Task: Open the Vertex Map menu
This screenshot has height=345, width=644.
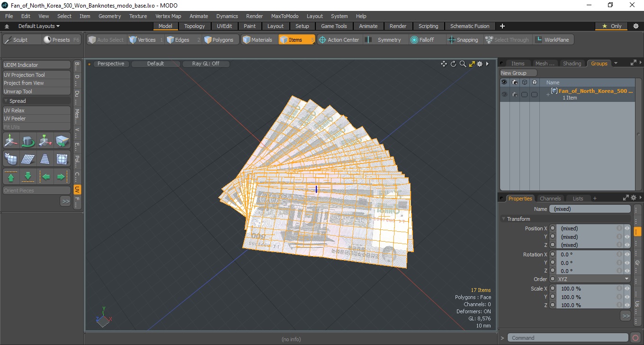Action: click(x=168, y=16)
